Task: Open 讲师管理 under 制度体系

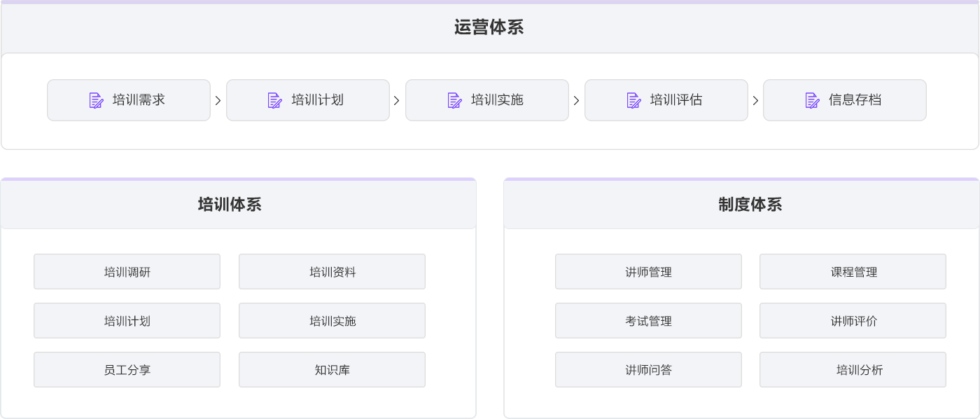Action: 648,272
